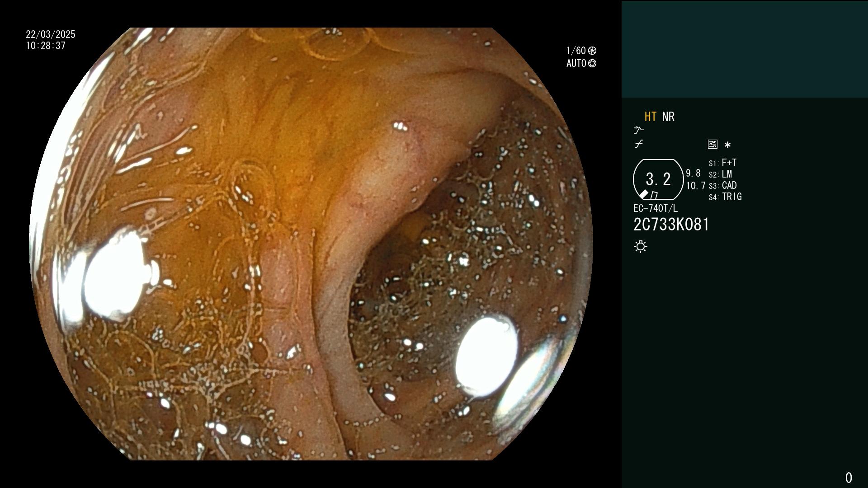Click the asterisk icon next to settings

click(727, 145)
